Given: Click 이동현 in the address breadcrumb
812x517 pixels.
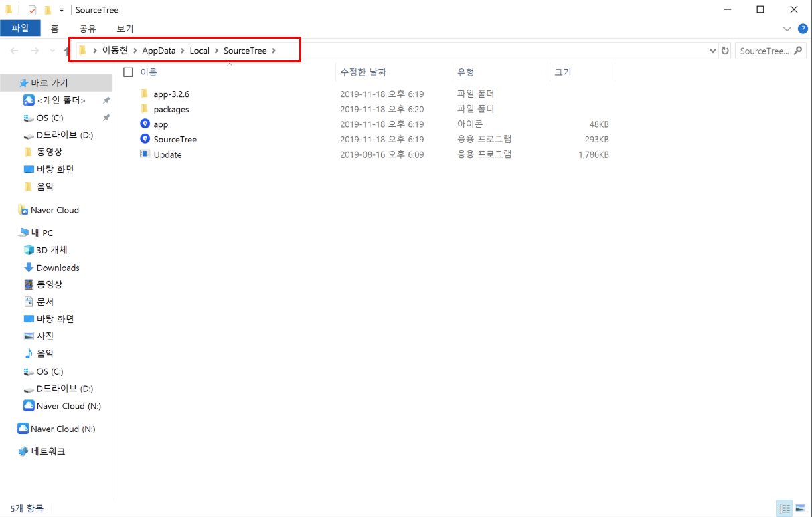Looking at the screenshot, I should pyautogui.click(x=114, y=51).
